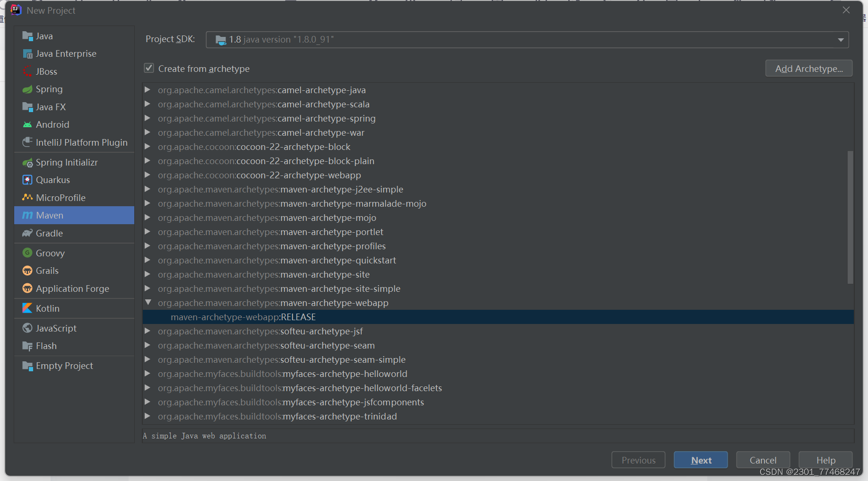Select the Java project type icon
The height and width of the screenshot is (481, 868).
click(x=27, y=36)
